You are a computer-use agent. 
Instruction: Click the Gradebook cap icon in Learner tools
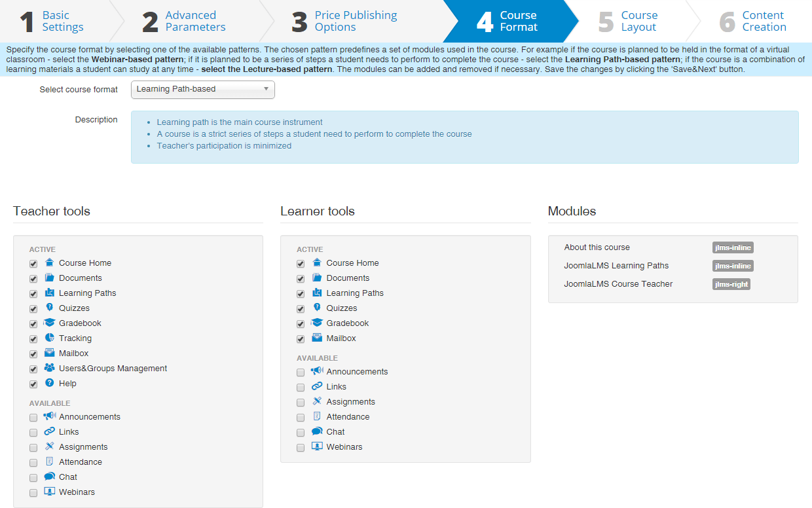coord(317,323)
